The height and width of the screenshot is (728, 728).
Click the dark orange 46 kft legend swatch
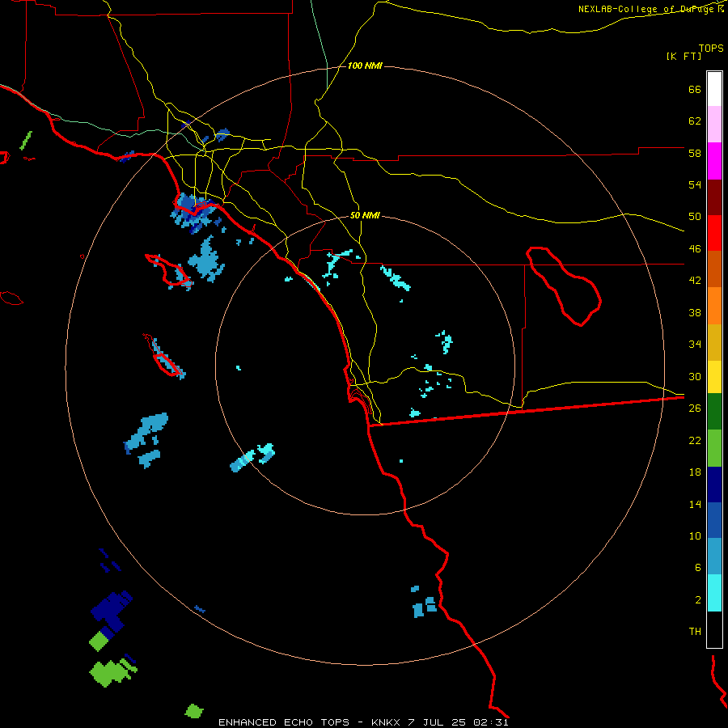714,269
